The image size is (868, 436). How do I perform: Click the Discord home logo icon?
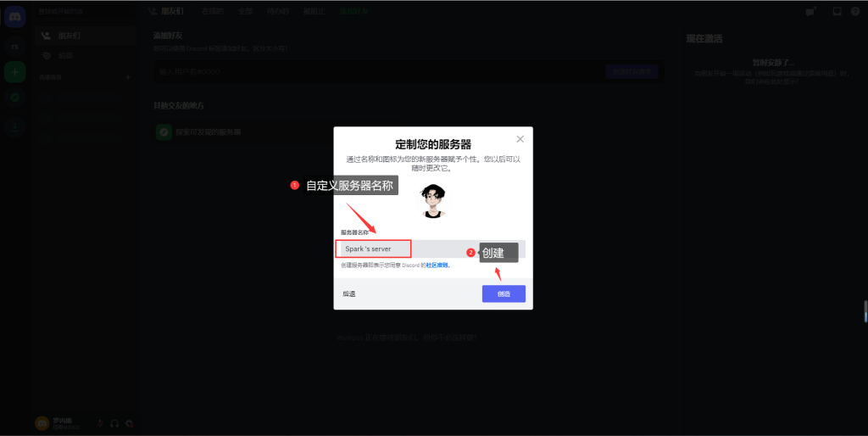[x=14, y=18]
